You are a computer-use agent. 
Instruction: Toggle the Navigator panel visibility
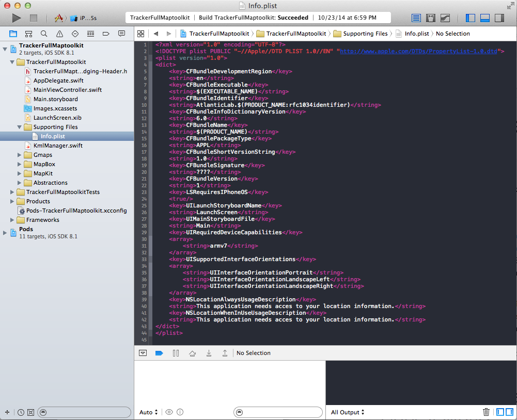[x=470, y=18]
